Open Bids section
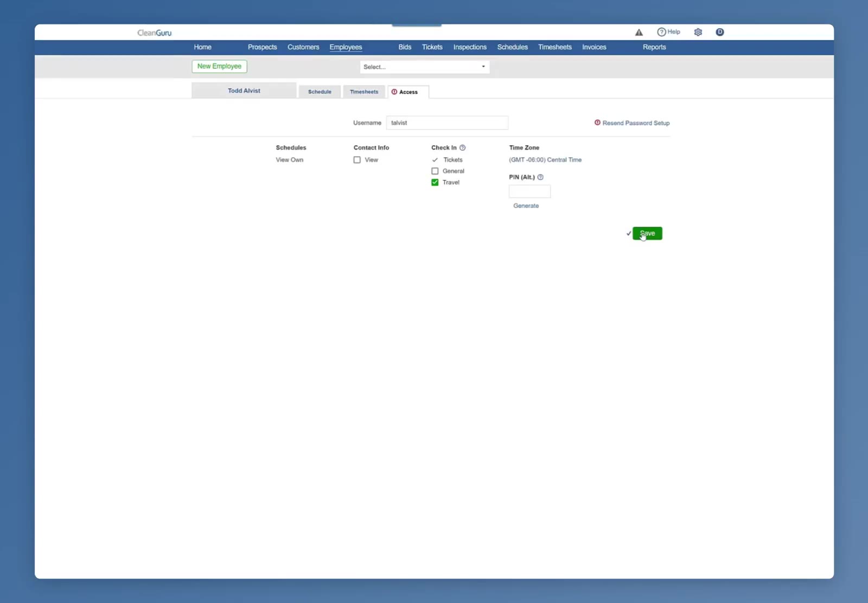The height and width of the screenshot is (603, 868). 405,47
